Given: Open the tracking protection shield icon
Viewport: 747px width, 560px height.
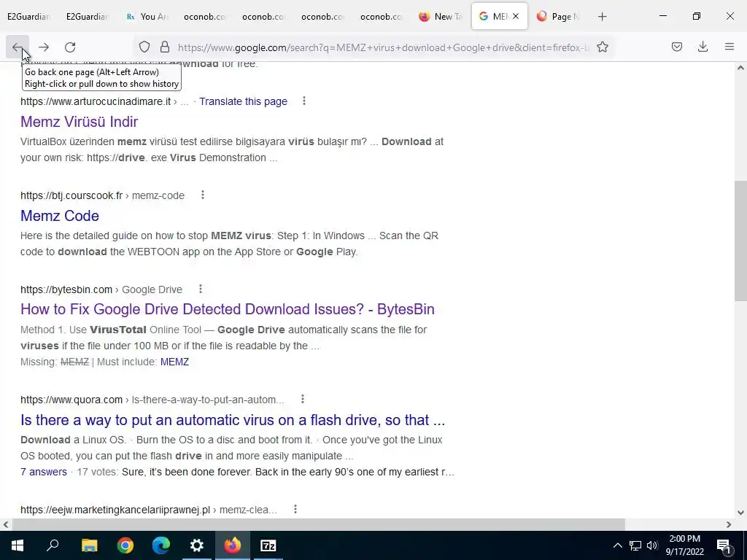Looking at the screenshot, I should 144,47.
